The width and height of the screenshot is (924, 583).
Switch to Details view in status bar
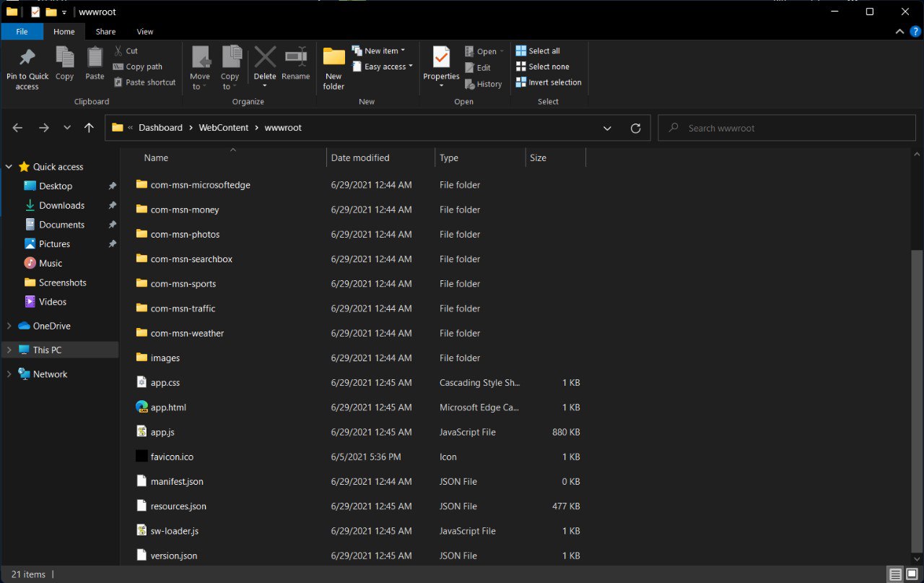[x=895, y=575]
